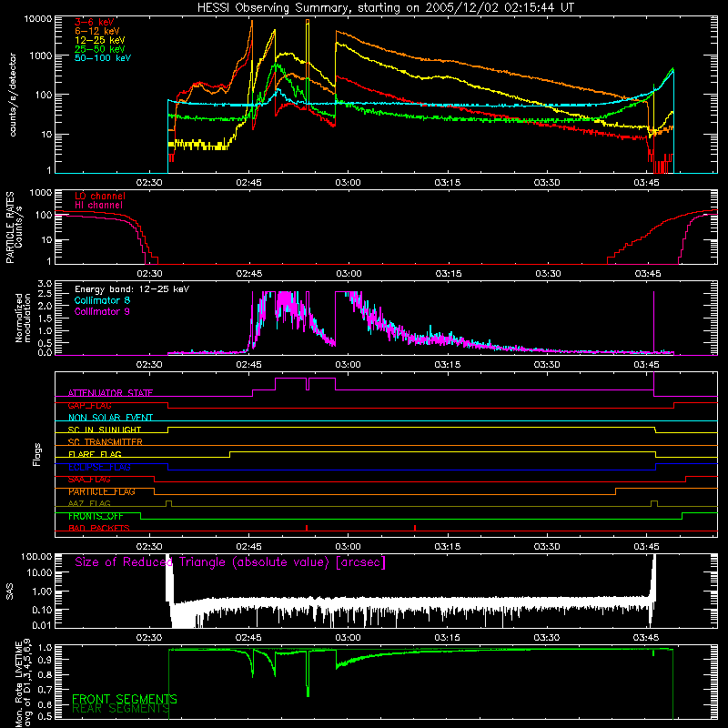Screen dimensions: 728x728
Task: Click the yellow 12-25 keV count-rate legend entry
Action: coord(100,40)
